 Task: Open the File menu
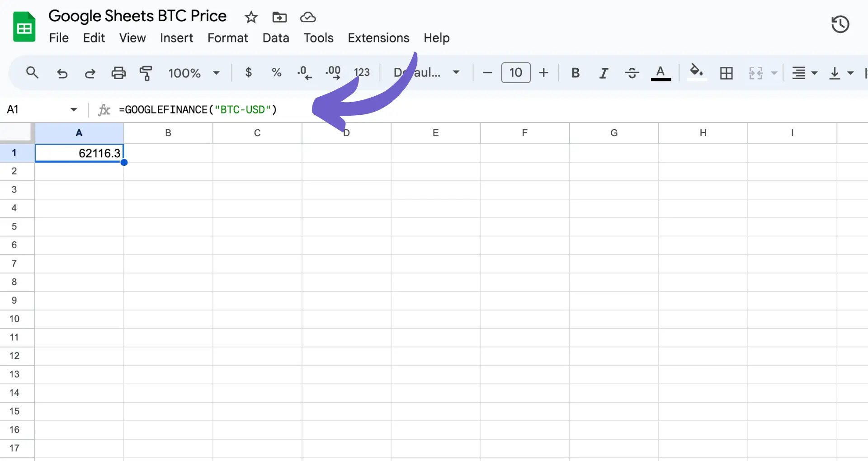coord(59,38)
